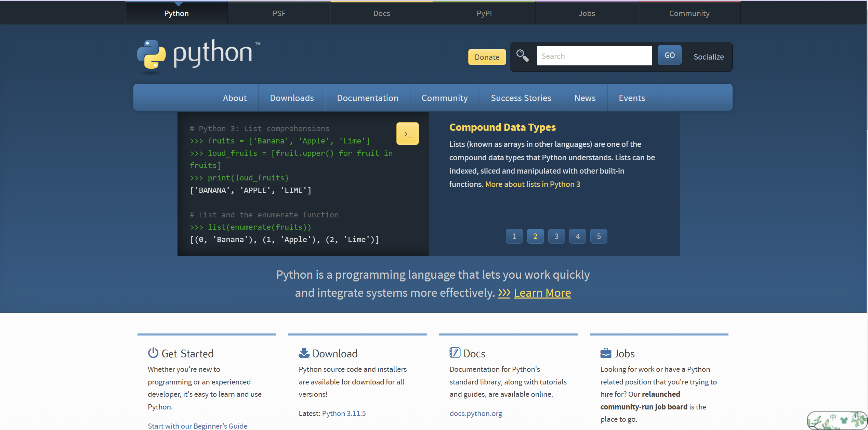Click the Donate button icon
This screenshot has height=430, width=868.
click(486, 56)
